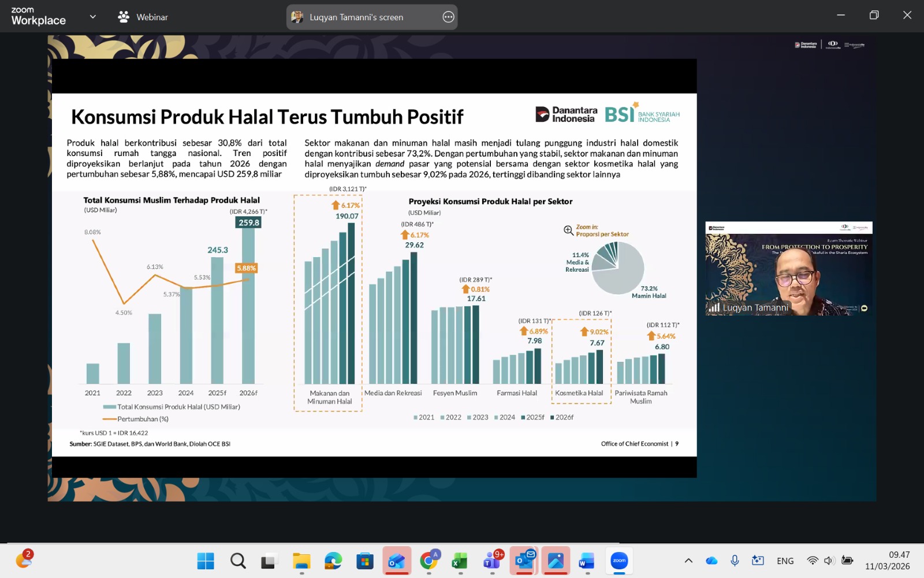The height and width of the screenshot is (578, 924).
Task: Switch the ENG input language
Action: tap(785, 561)
